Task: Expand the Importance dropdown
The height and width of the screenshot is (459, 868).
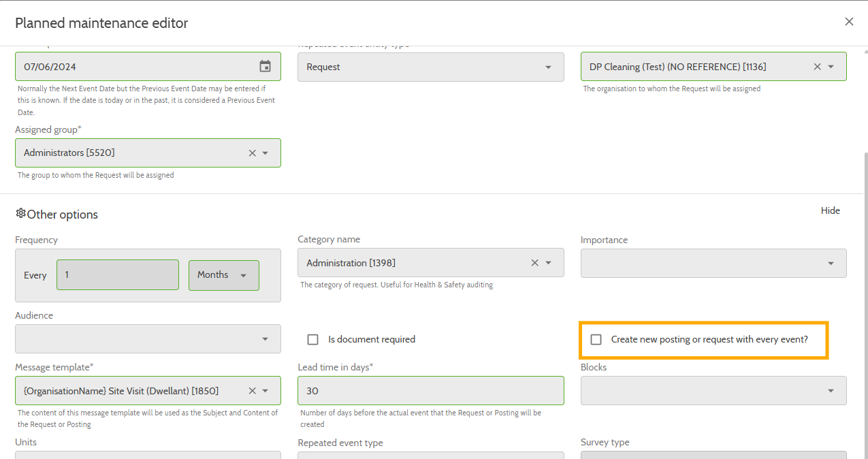Action: (829, 263)
